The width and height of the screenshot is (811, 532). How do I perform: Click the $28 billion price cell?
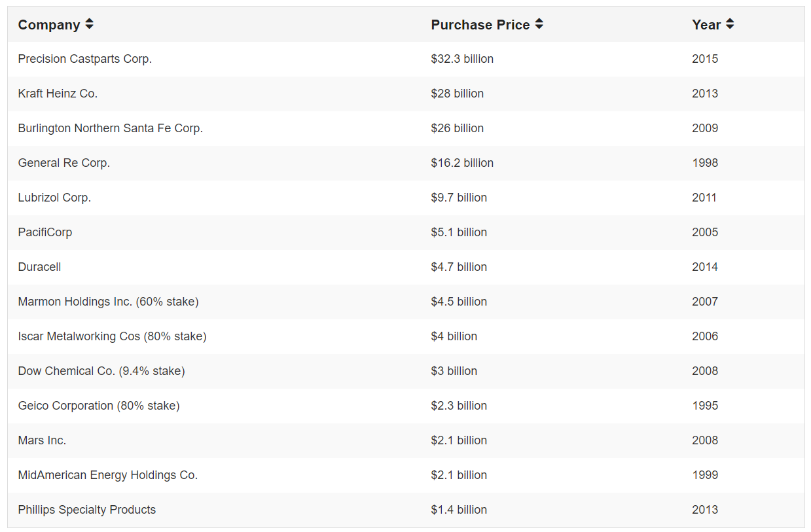(458, 94)
